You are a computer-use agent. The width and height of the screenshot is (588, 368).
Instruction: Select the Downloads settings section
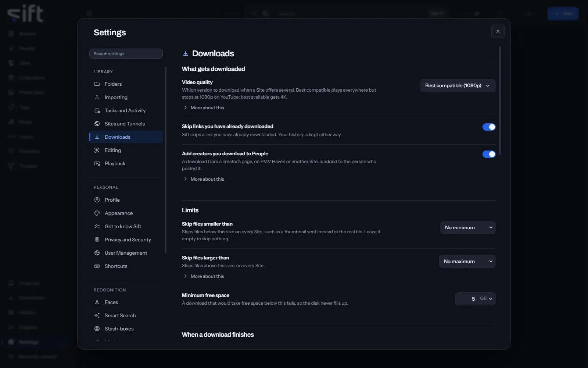[126, 137]
